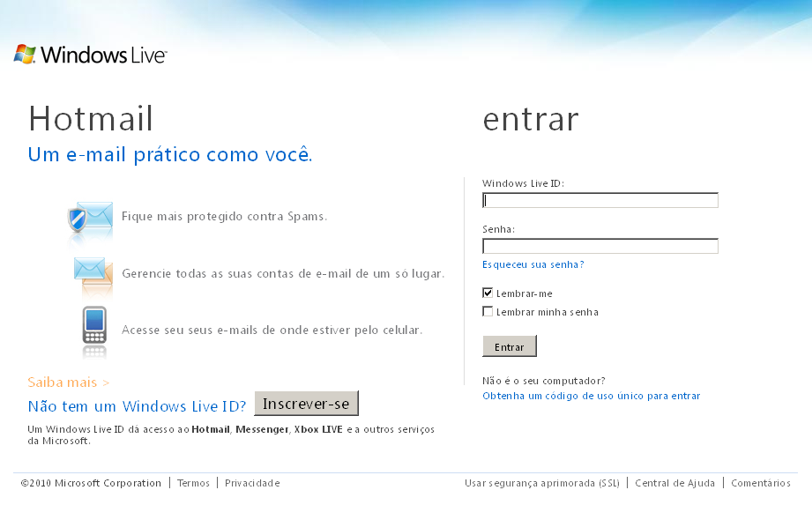
Task: Click into the Senha password field
Action: click(600, 246)
